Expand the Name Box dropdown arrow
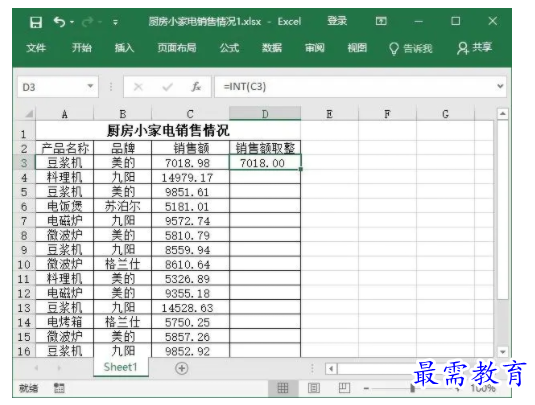 [x=90, y=86]
